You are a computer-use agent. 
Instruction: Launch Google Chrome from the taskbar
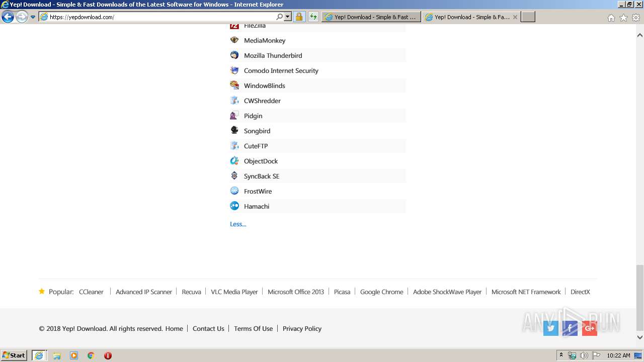coord(91,355)
